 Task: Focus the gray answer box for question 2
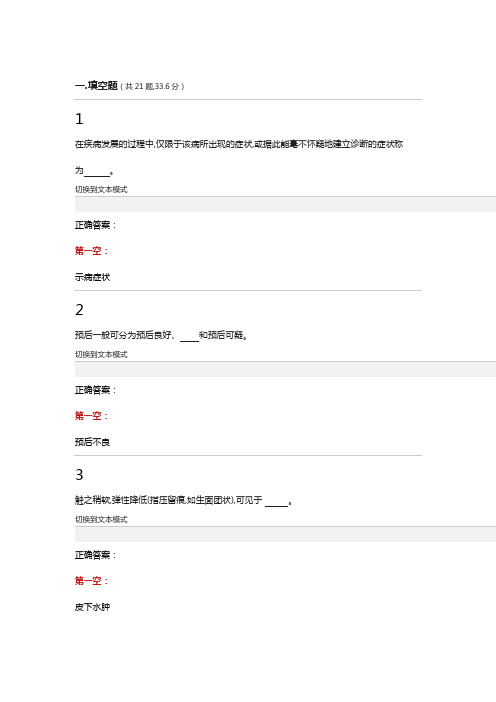[285, 369]
